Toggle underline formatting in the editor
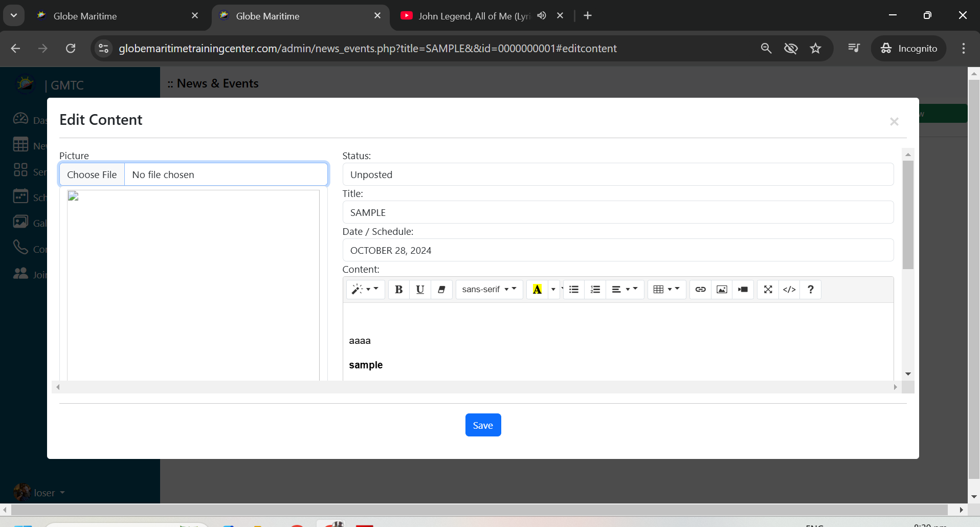Viewport: 980px width, 527px height. (x=420, y=290)
